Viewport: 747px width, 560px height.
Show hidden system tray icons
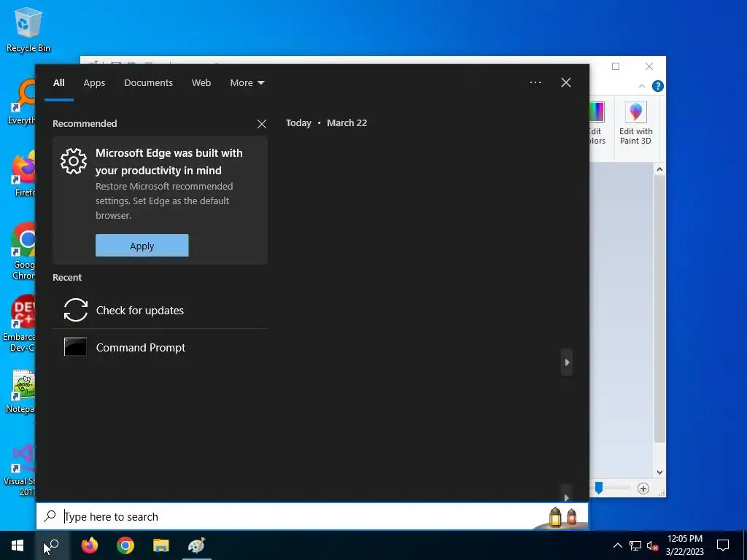point(617,545)
